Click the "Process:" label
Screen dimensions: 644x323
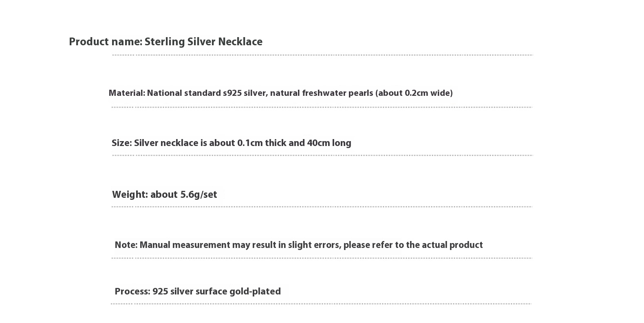(132, 292)
